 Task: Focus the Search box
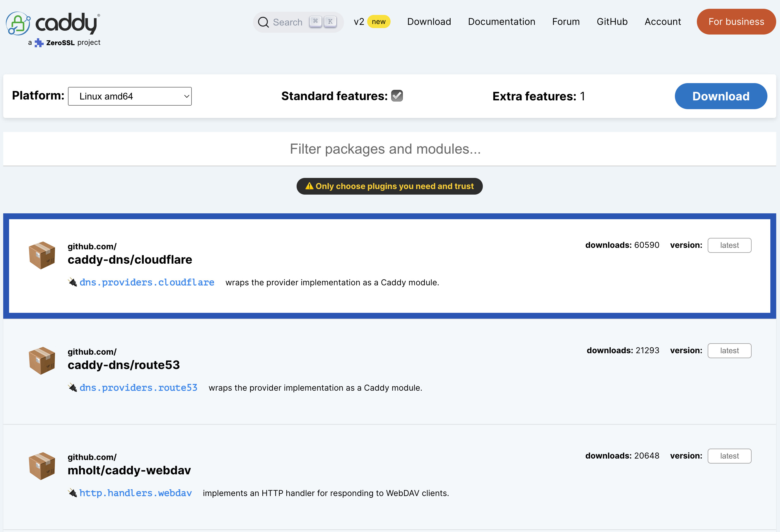298,22
